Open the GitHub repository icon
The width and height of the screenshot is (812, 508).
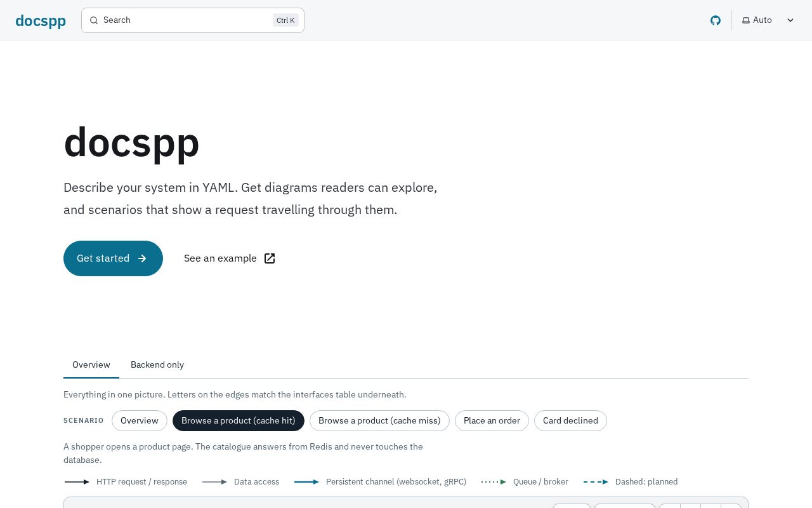[716, 20]
